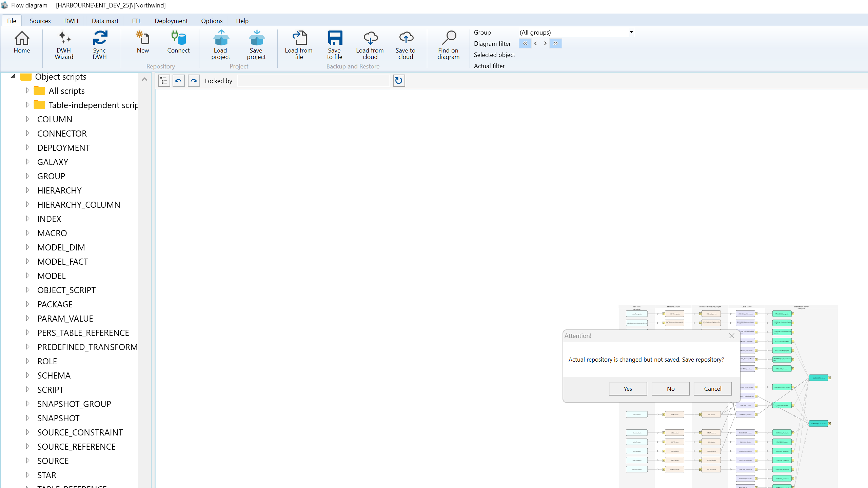Expand the STAR node
The width and height of the screenshot is (868, 488).
pyautogui.click(x=27, y=475)
